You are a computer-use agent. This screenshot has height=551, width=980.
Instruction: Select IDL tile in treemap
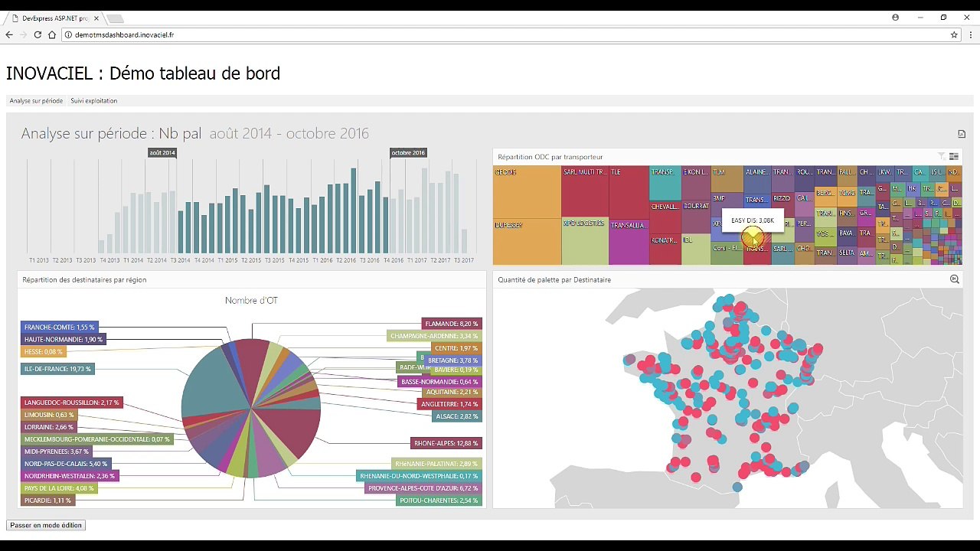point(696,249)
